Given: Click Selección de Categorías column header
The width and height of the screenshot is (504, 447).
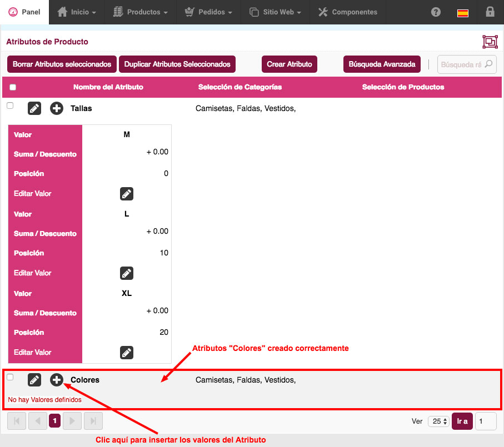Looking at the screenshot, I should 240,87.
